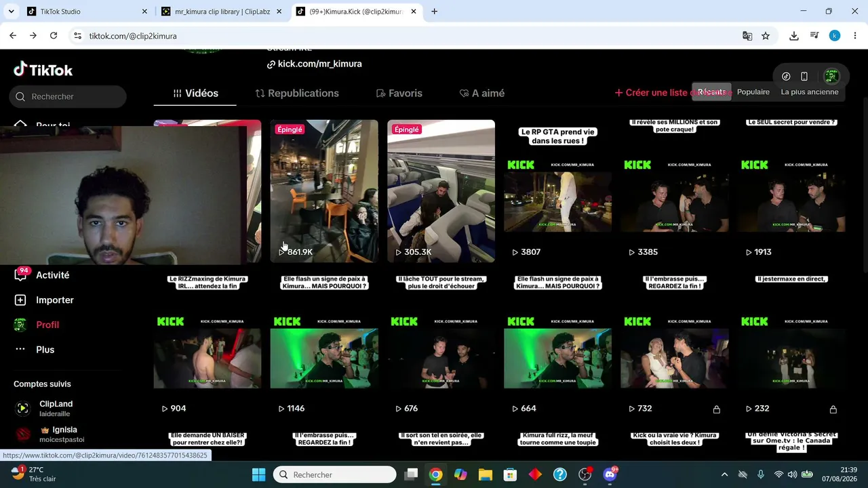
Task: Switch to mr_kimura clip library tab
Action: [221, 12]
